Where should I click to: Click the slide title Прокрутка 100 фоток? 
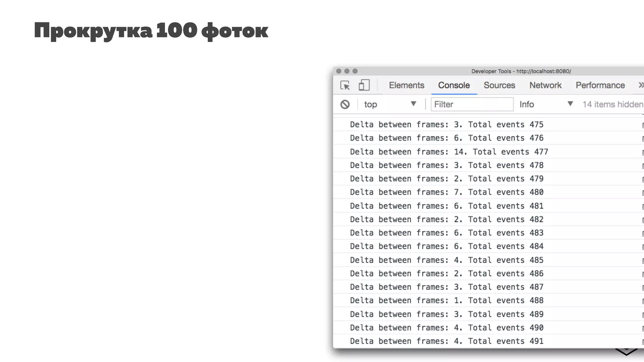point(151,31)
